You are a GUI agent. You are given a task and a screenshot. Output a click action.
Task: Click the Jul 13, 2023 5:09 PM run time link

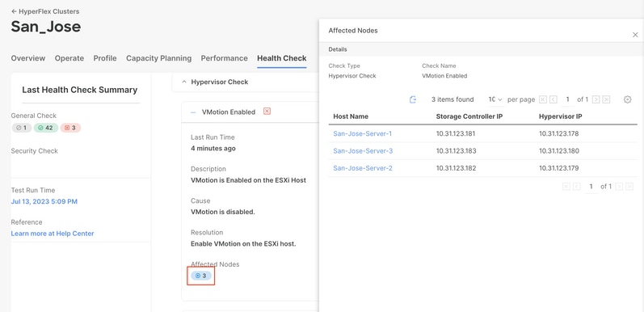(x=44, y=201)
